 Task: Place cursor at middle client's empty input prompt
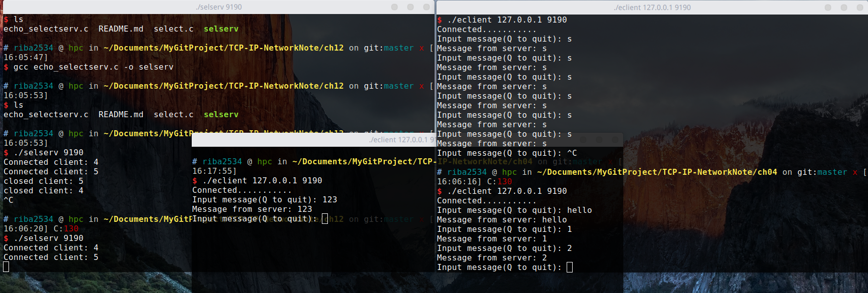click(x=325, y=219)
